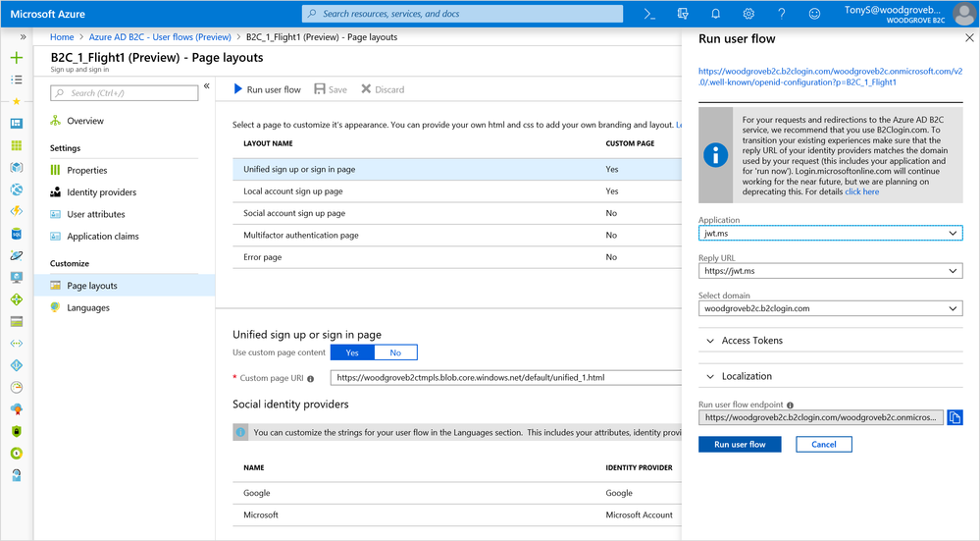This screenshot has width=980, height=541.
Task: Open App Services globe icon
Action: click(17, 189)
